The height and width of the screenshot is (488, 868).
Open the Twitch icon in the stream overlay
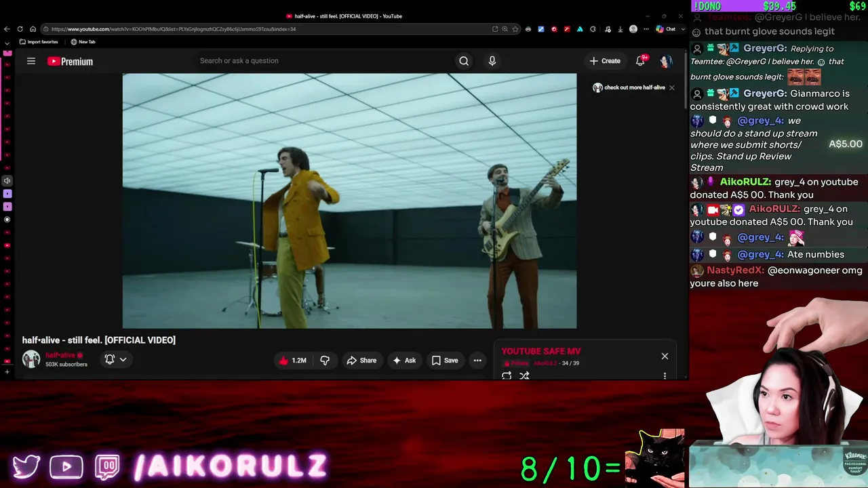click(x=107, y=466)
